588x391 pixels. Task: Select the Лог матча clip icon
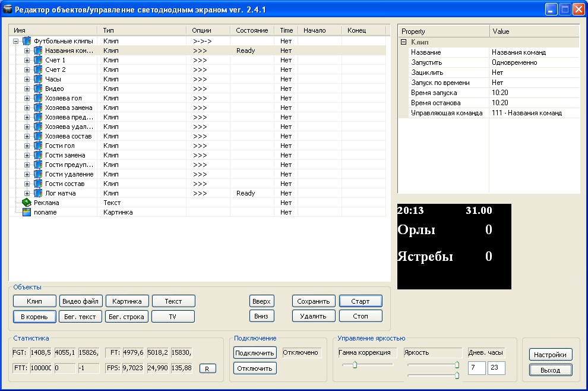[x=38, y=193]
